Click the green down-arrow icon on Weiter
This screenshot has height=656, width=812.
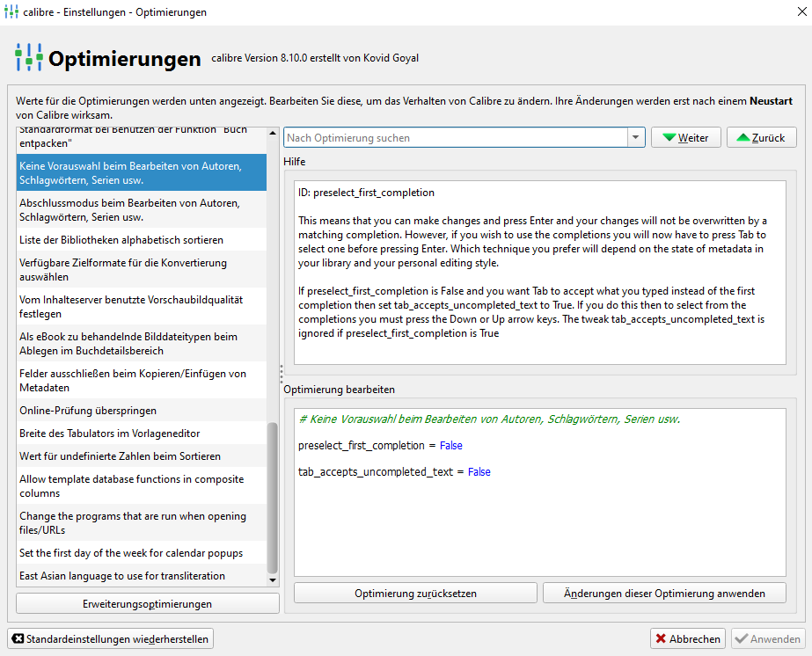(x=669, y=137)
